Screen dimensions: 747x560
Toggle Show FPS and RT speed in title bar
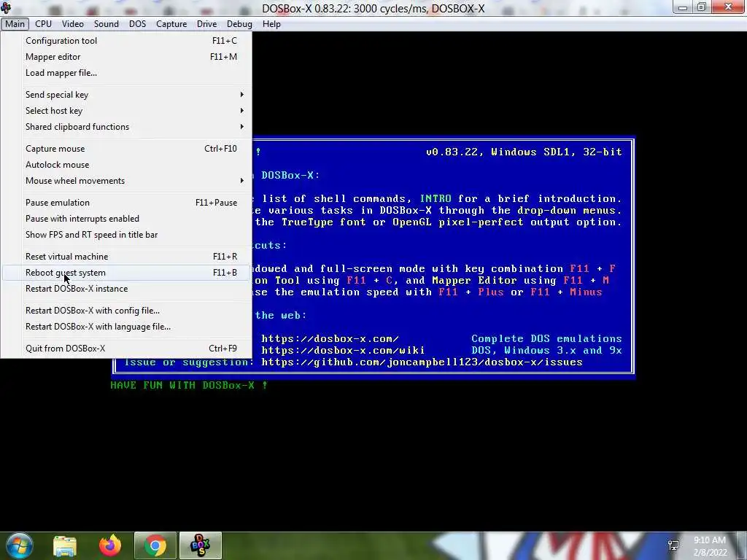[126, 235]
